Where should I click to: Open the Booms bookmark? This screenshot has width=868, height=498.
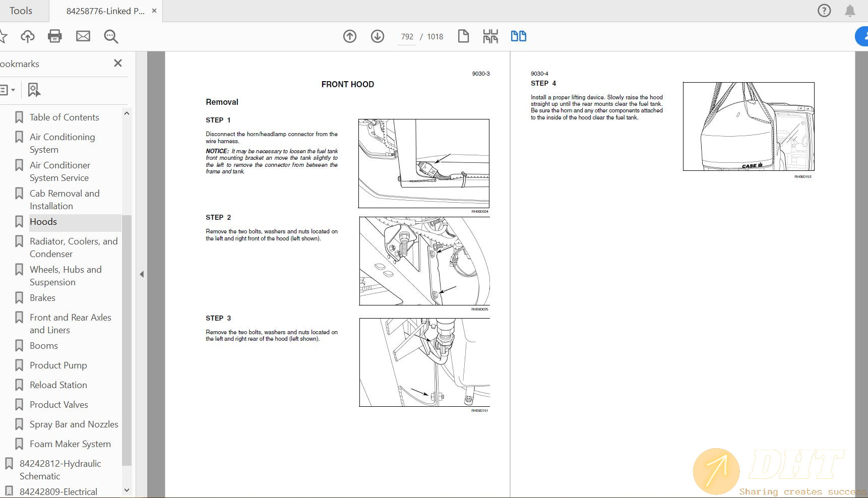(44, 346)
